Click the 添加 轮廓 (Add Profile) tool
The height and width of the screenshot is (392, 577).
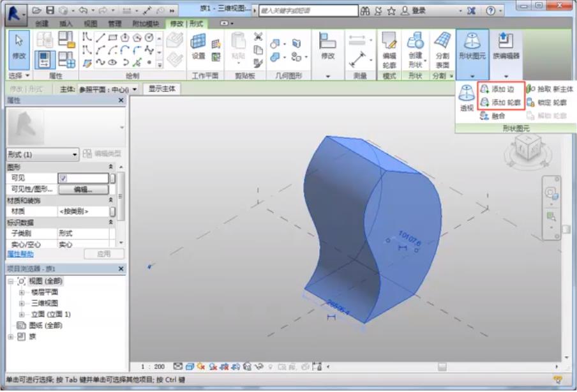tap(501, 102)
